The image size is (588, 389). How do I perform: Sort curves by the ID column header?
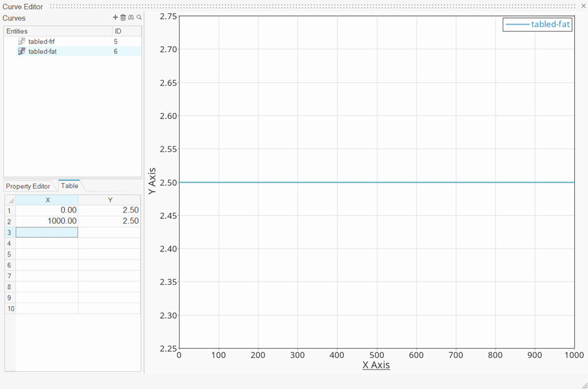(127, 31)
